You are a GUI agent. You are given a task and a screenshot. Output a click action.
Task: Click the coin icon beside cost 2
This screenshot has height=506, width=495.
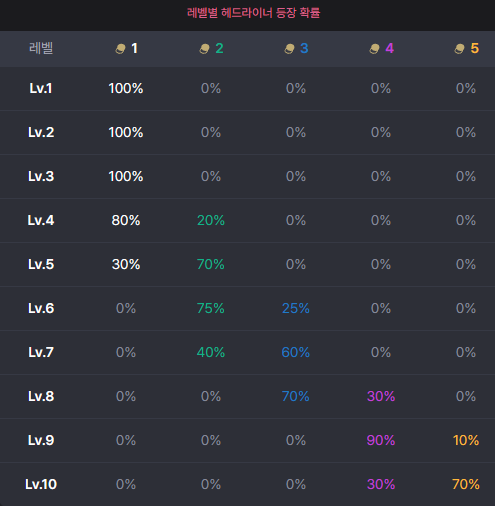pyautogui.click(x=204, y=49)
